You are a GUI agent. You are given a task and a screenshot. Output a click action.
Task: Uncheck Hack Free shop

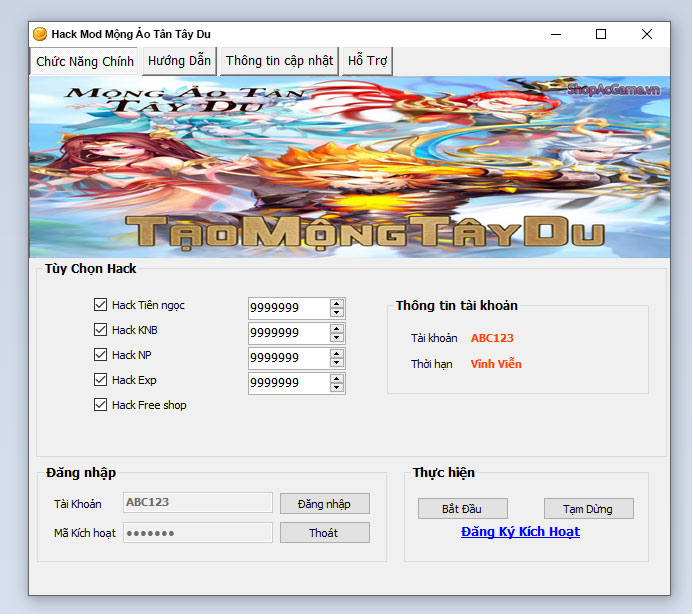(x=100, y=405)
